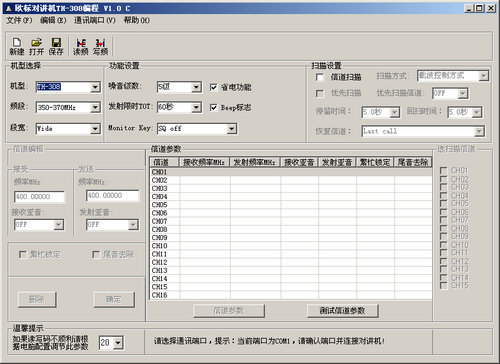The image size is (500, 364).
Task: Select the CH16 row in the table
Action: (x=291, y=295)
